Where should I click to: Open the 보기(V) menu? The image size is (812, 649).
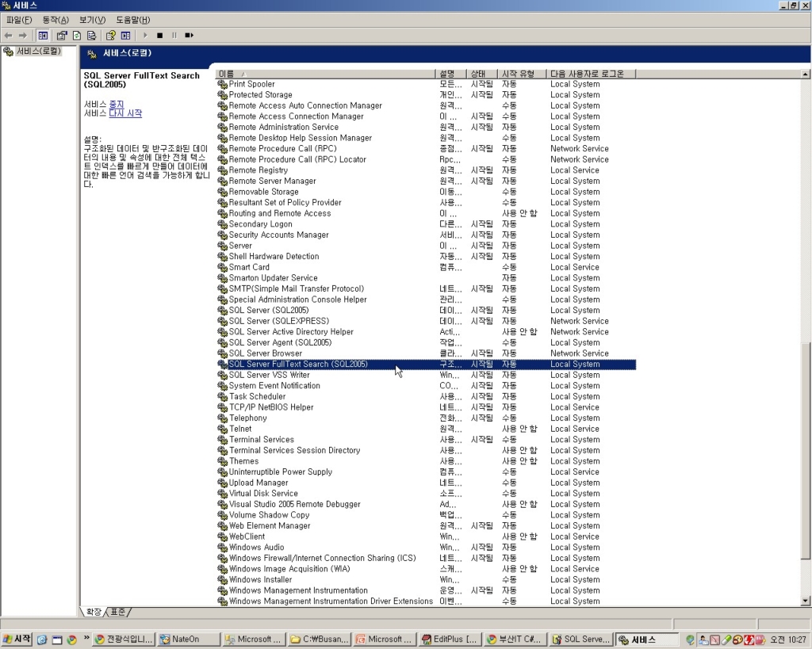[x=92, y=20]
